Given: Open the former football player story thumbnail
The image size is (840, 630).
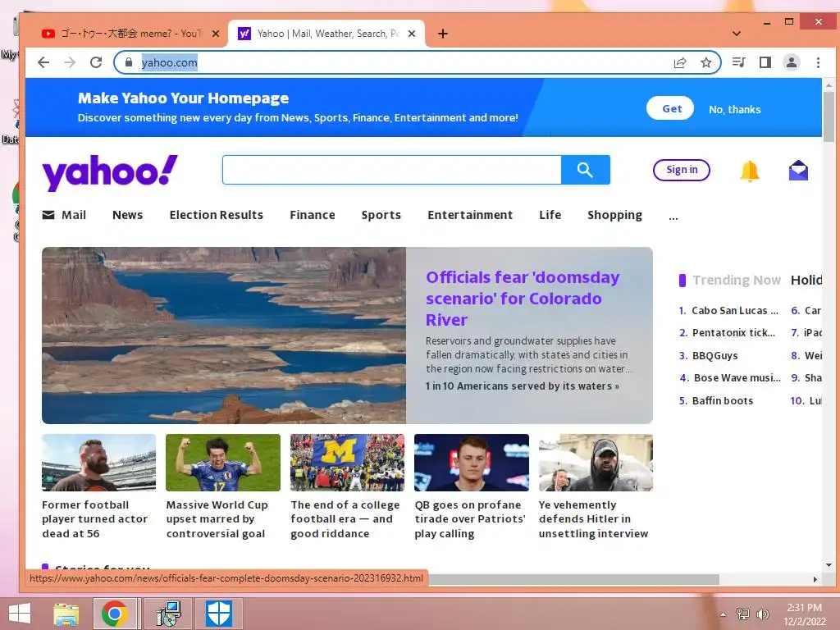Looking at the screenshot, I should 98,463.
